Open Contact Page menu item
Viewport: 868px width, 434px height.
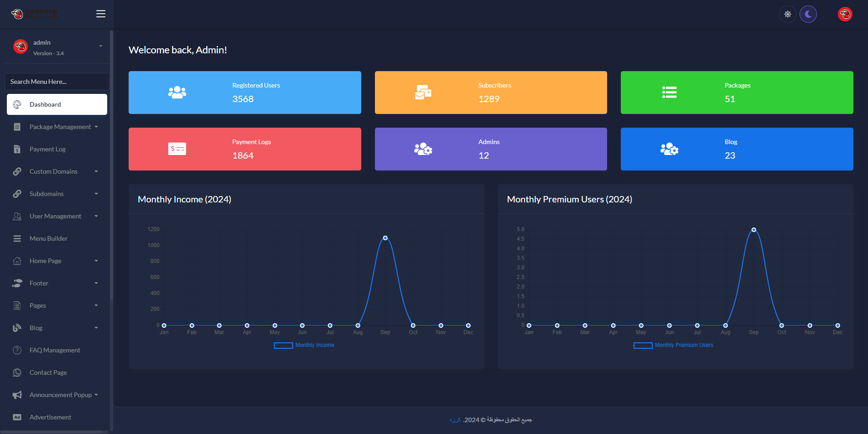57,372
